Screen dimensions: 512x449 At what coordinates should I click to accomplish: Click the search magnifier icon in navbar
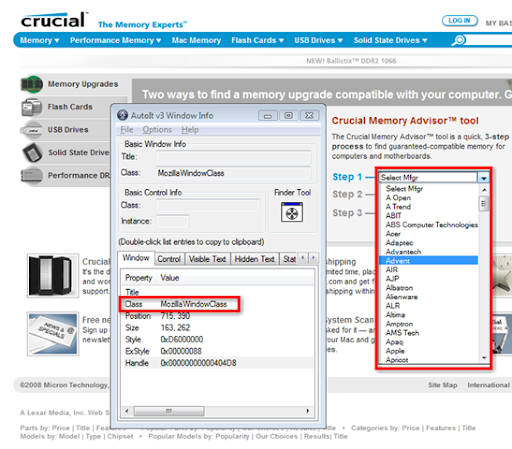click(x=459, y=40)
